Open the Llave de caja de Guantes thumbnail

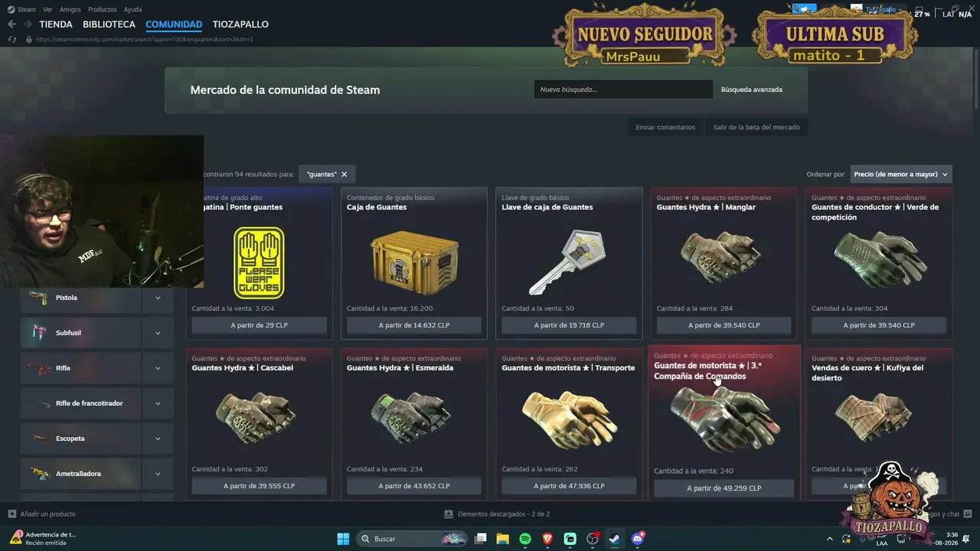pos(567,263)
